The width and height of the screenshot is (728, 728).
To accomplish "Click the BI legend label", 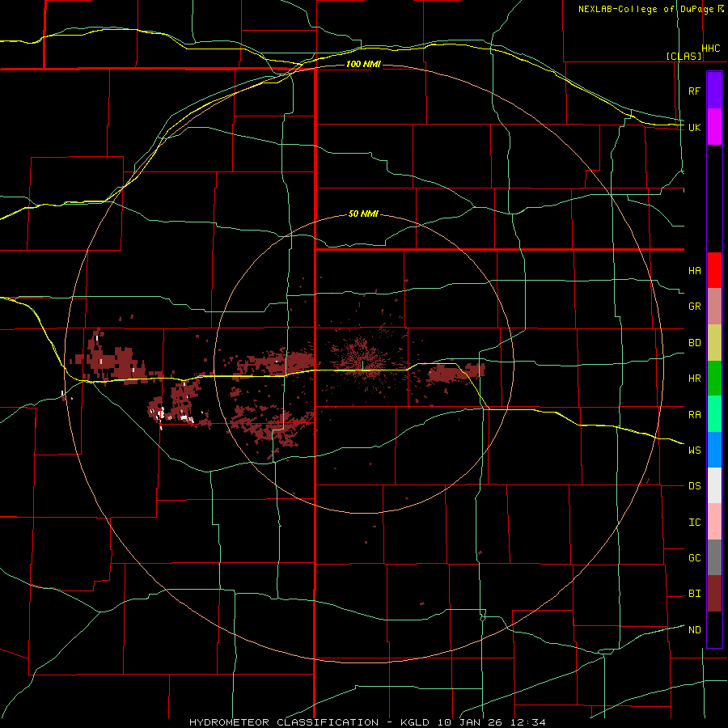I will 694,594.
